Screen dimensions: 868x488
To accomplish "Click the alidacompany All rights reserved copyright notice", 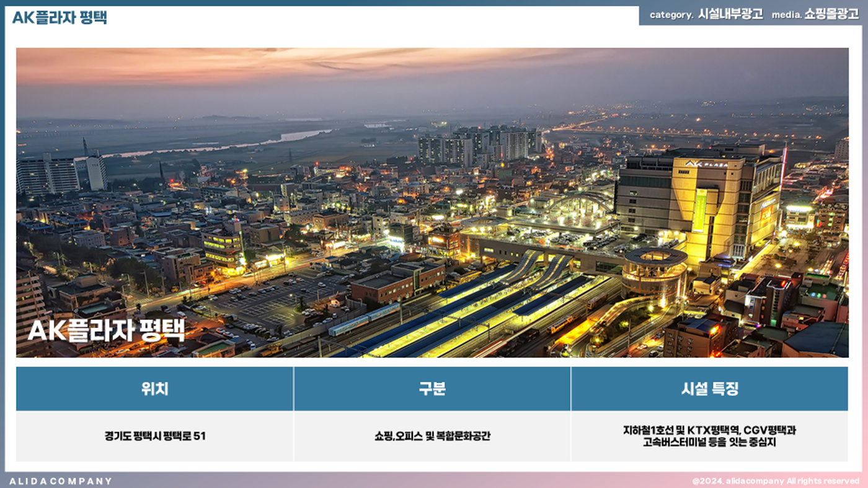I will click(x=776, y=481).
